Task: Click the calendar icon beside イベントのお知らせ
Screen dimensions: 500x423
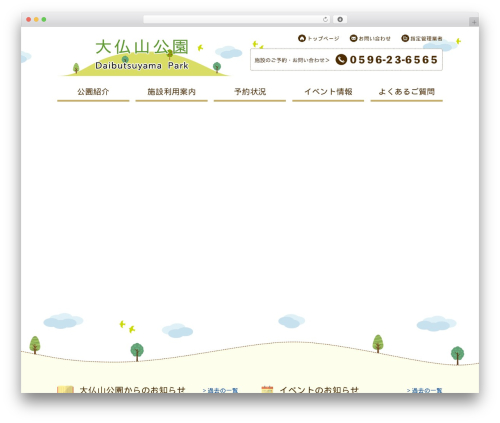Action: [x=267, y=389]
